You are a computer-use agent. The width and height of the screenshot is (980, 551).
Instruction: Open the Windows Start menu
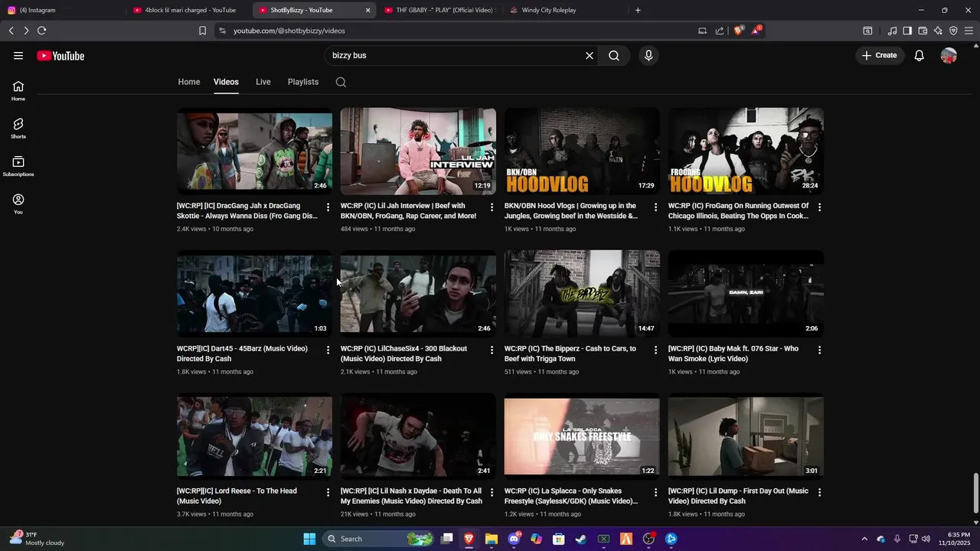tap(309, 539)
